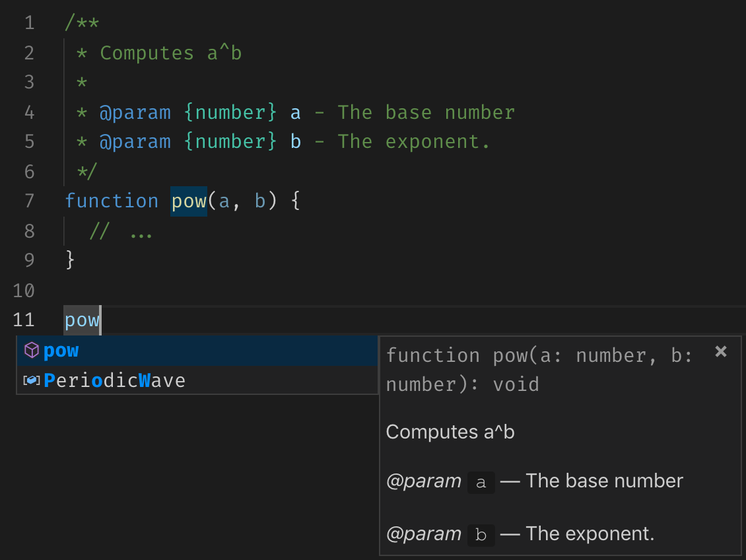Click the @param tag on line 4

pyautogui.click(x=135, y=112)
